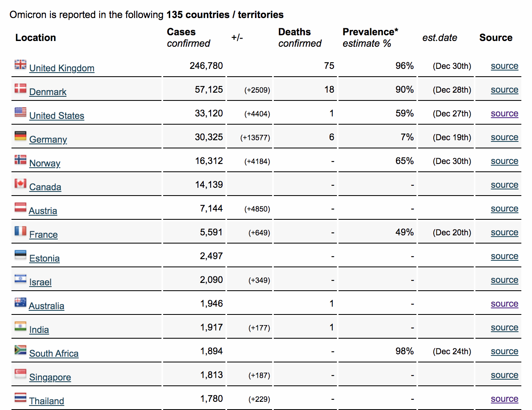Click the Denmark flag icon

(x=20, y=88)
